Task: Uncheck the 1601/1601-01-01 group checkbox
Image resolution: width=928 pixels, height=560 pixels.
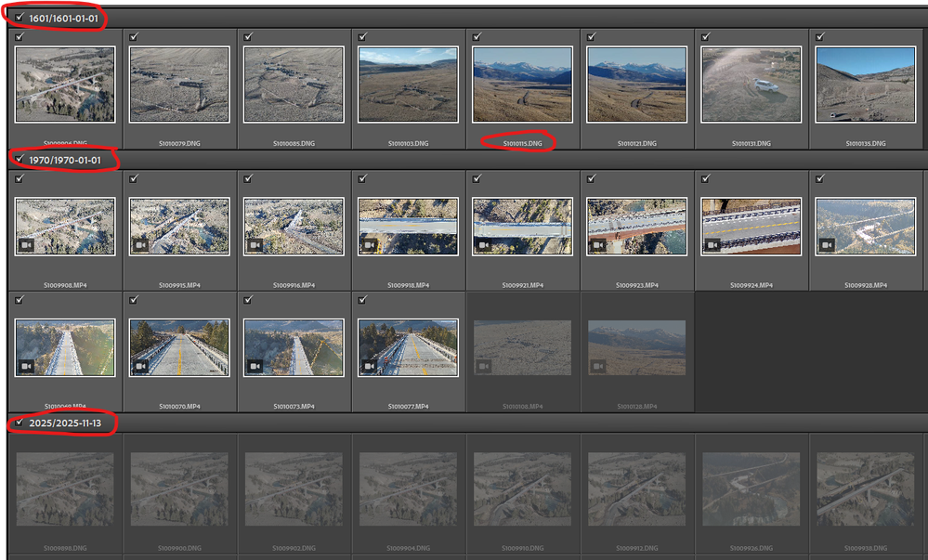Action: [x=20, y=18]
